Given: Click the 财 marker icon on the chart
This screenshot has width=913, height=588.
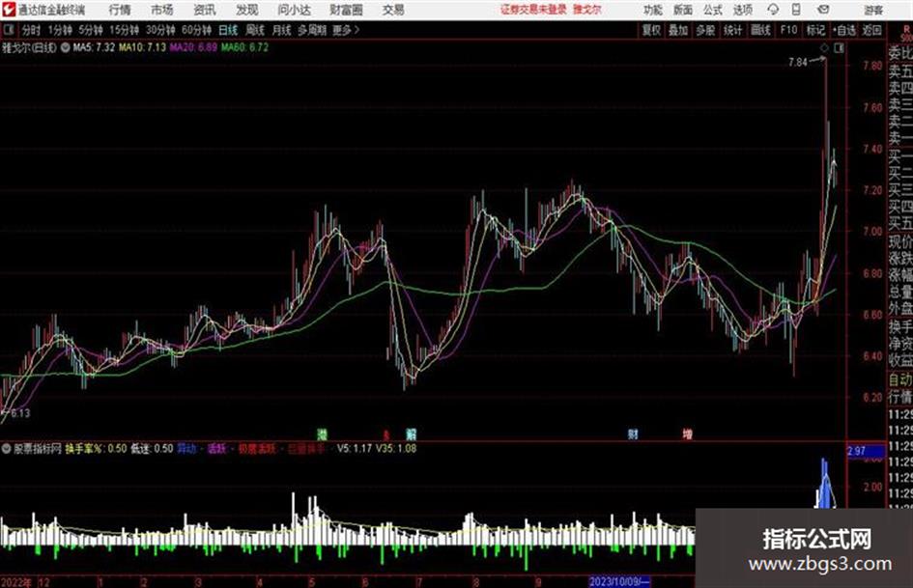Looking at the screenshot, I should tap(633, 434).
